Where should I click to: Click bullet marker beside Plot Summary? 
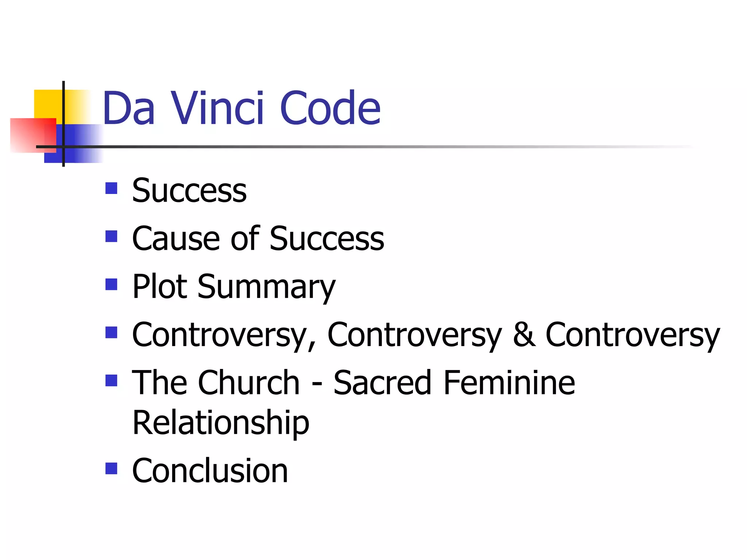[x=111, y=284]
